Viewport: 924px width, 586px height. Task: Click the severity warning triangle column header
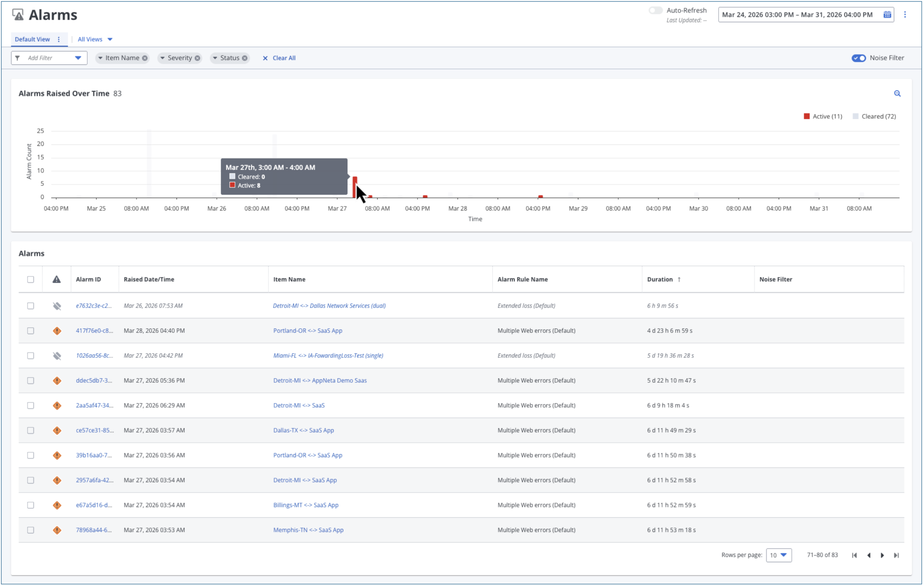pos(56,279)
